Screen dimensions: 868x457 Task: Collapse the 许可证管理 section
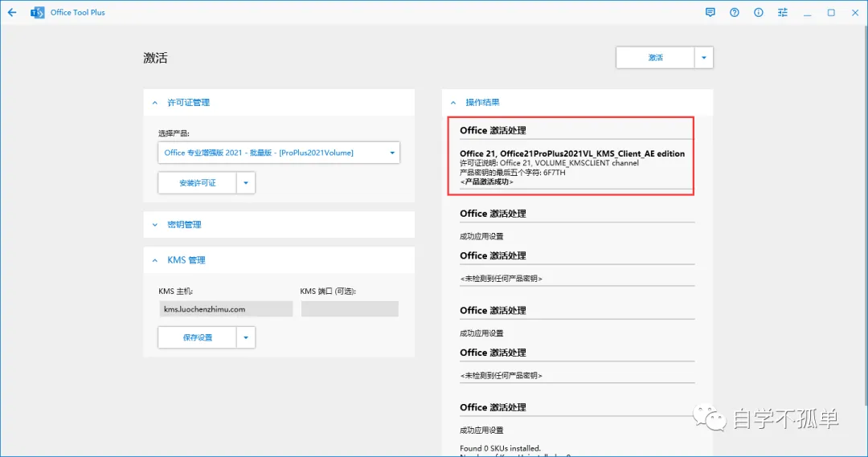click(x=155, y=103)
